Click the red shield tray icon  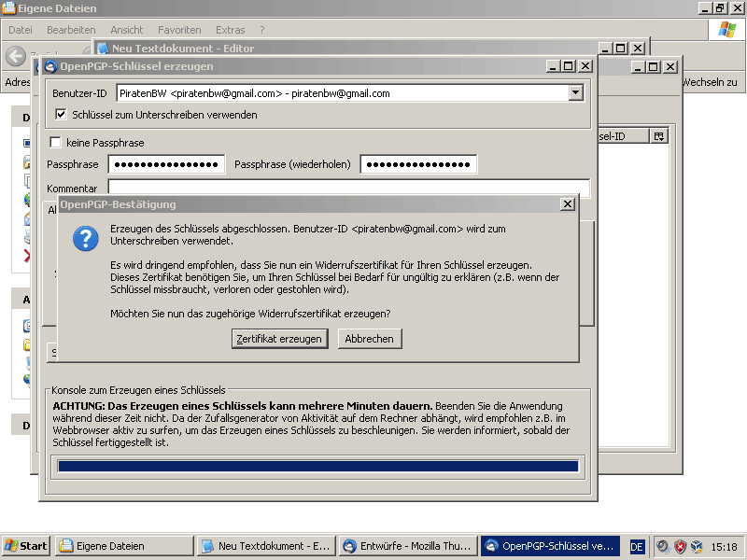pos(680,546)
